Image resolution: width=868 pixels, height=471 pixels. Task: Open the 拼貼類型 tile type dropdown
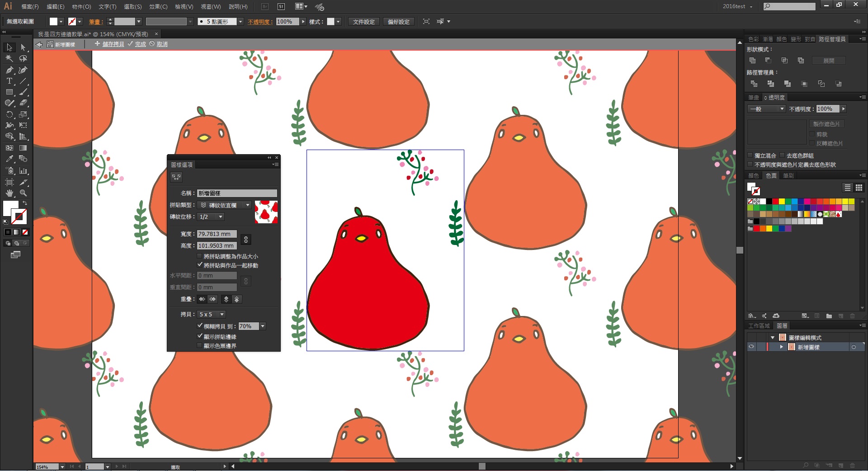point(247,205)
